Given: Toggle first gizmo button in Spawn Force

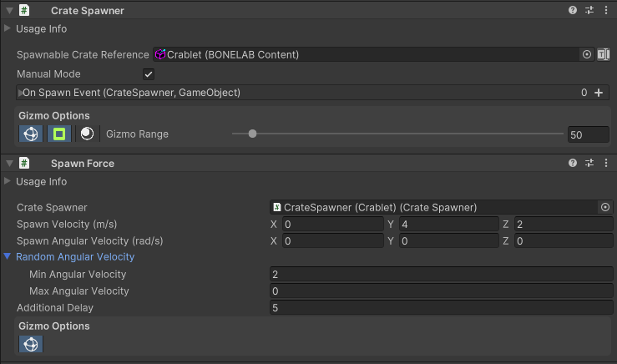Looking at the screenshot, I should (x=31, y=344).
